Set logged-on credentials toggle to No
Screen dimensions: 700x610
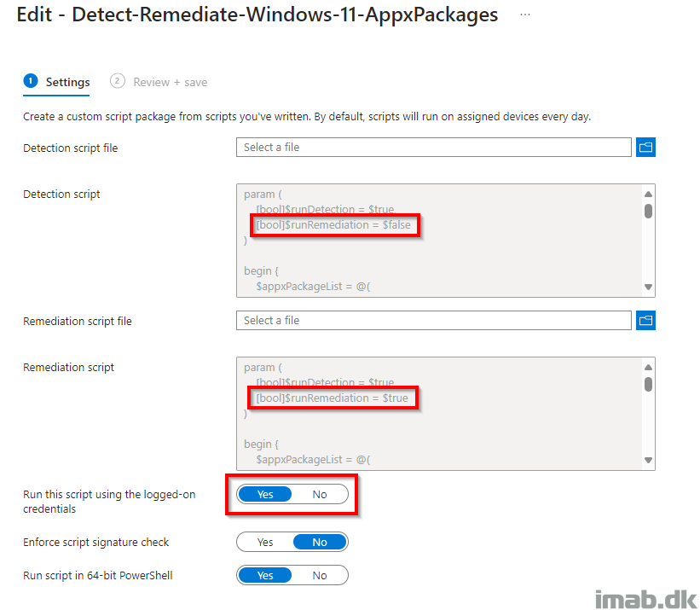click(x=320, y=494)
